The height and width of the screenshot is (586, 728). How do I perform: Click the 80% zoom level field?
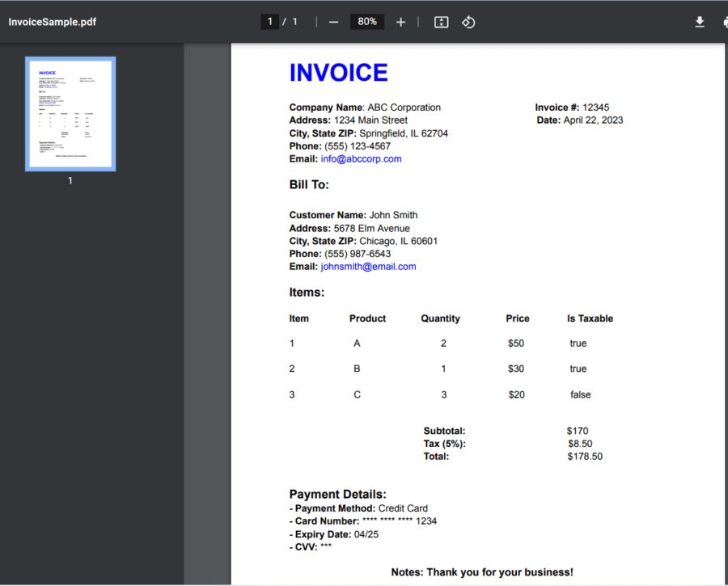pos(366,21)
